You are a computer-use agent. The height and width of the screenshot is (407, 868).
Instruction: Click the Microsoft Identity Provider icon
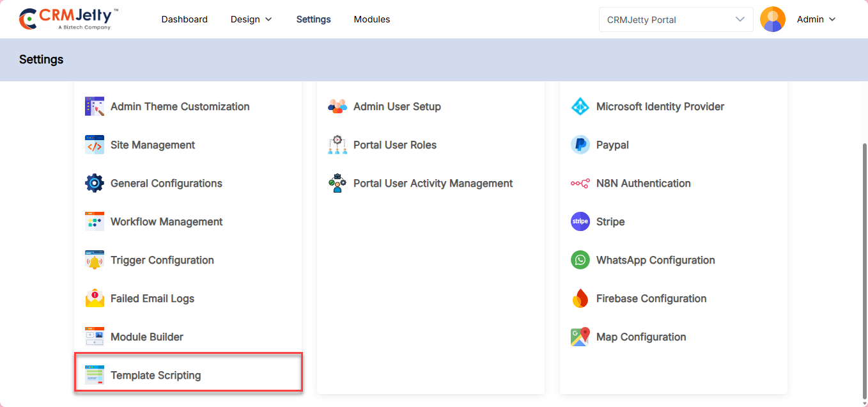[580, 106]
